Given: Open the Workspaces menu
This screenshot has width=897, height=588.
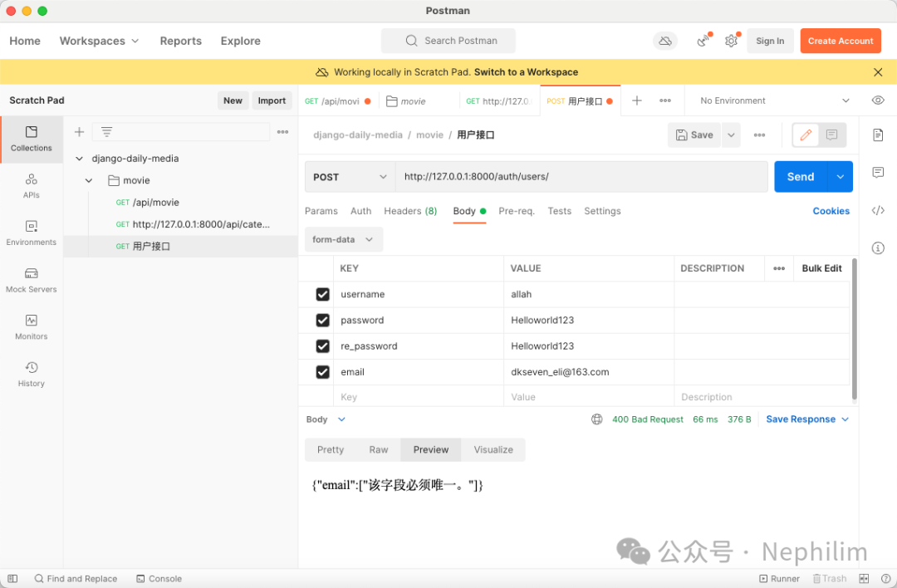Looking at the screenshot, I should point(99,41).
